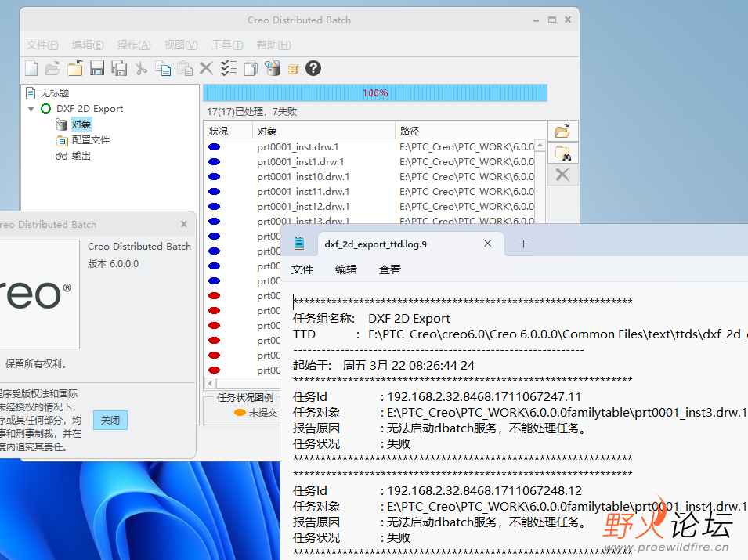Click the Paste clipboard icon
The image size is (748, 560).
pyautogui.click(x=185, y=68)
